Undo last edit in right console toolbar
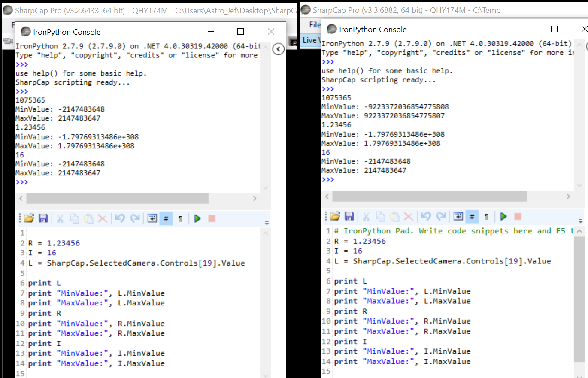This screenshot has height=378, width=588. point(426,216)
